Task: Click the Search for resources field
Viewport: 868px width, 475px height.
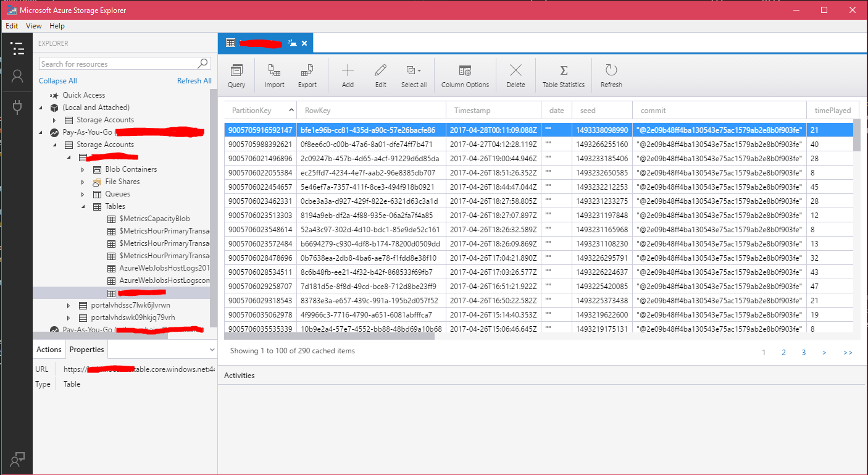Action: tap(117, 64)
